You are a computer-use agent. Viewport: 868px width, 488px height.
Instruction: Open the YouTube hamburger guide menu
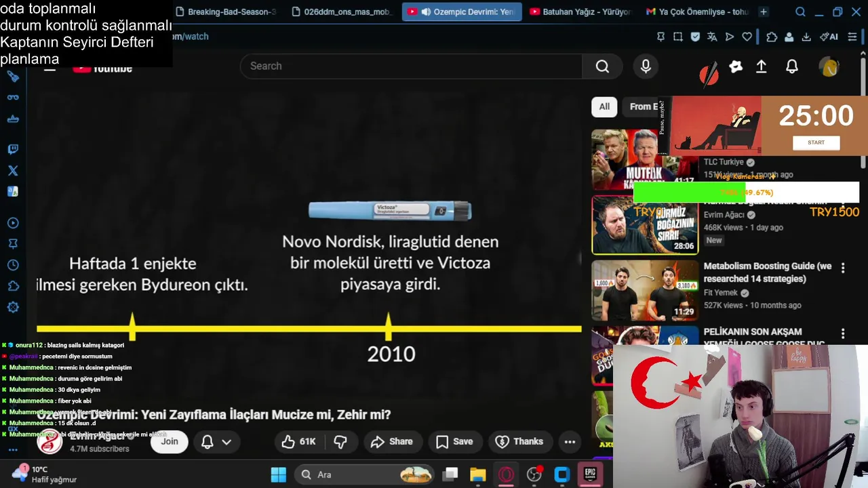[x=50, y=68]
